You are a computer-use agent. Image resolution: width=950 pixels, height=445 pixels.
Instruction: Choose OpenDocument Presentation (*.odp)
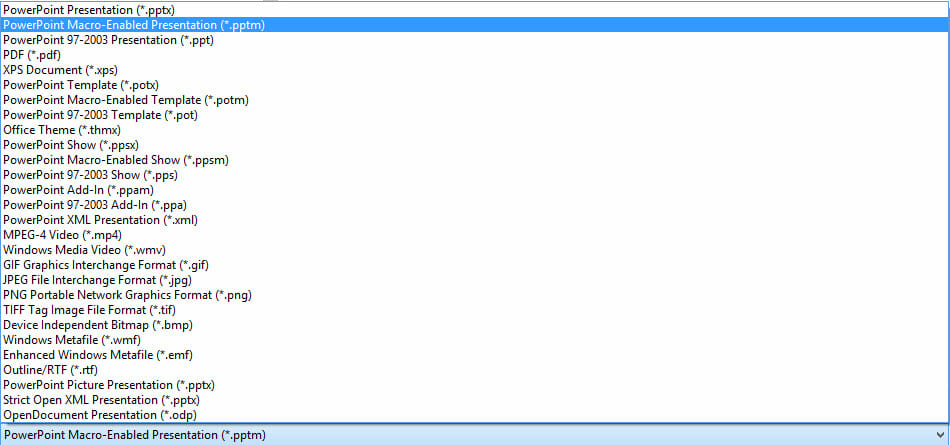[474, 415]
